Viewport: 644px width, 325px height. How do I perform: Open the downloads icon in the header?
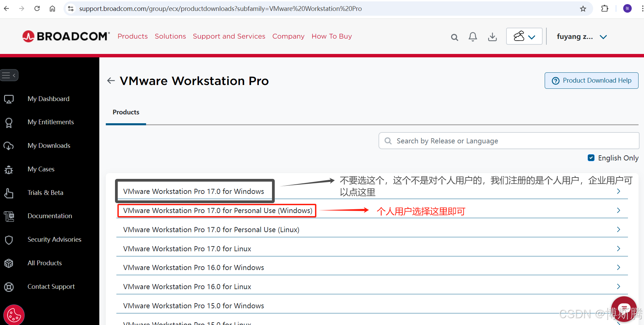(x=492, y=37)
